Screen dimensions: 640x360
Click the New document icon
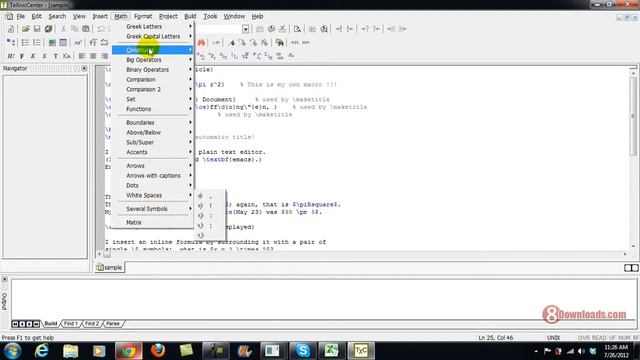(11, 29)
